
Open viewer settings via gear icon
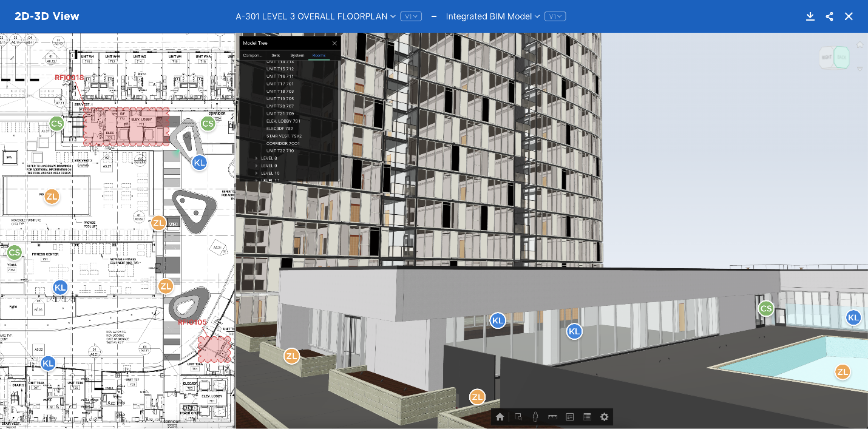pyautogui.click(x=604, y=417)
